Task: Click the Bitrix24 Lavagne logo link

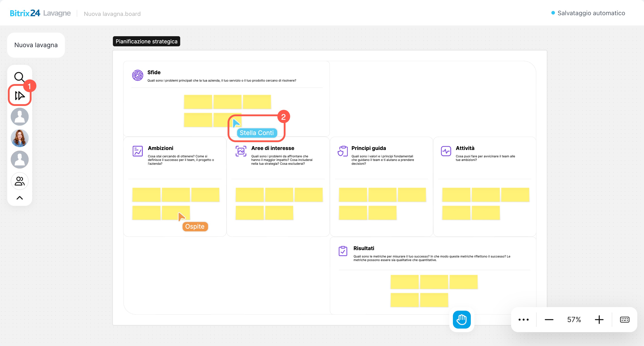Action: pos(40,13)
